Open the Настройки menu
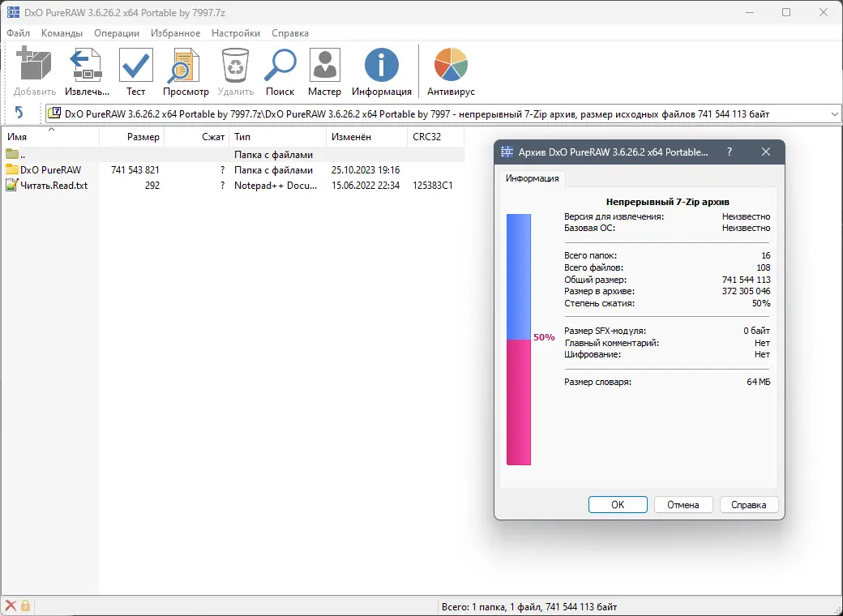This screenshot has height=616, width=843. 235,33
